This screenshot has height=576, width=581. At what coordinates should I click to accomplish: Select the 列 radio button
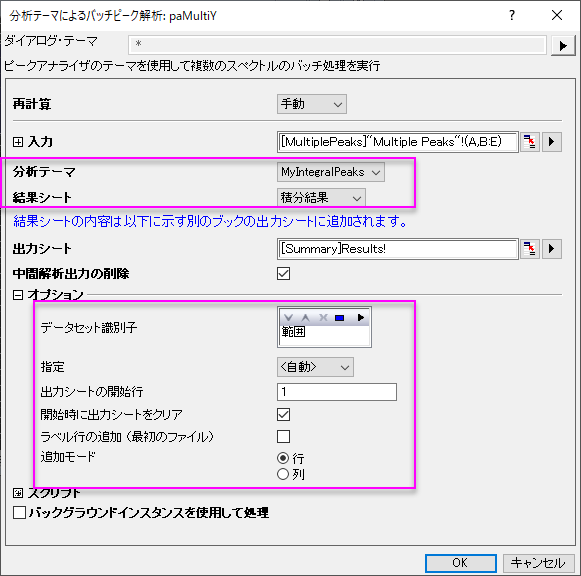(x=283, y=474)
